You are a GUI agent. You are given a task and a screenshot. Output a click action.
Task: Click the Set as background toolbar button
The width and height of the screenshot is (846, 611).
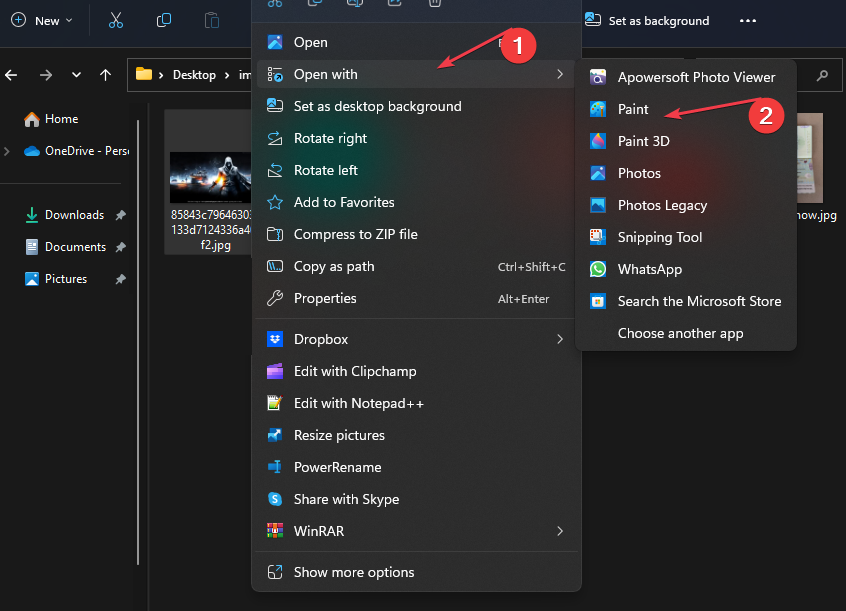pyautogui.click(x=647, y=21)
